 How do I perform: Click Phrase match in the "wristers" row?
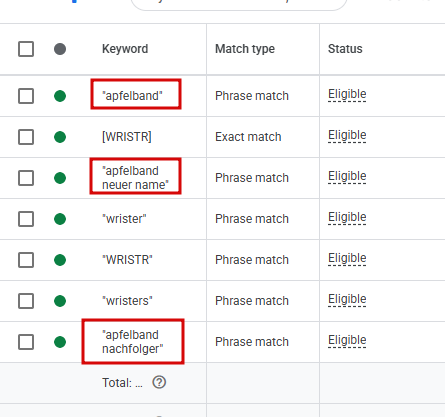tap(252, 301)
